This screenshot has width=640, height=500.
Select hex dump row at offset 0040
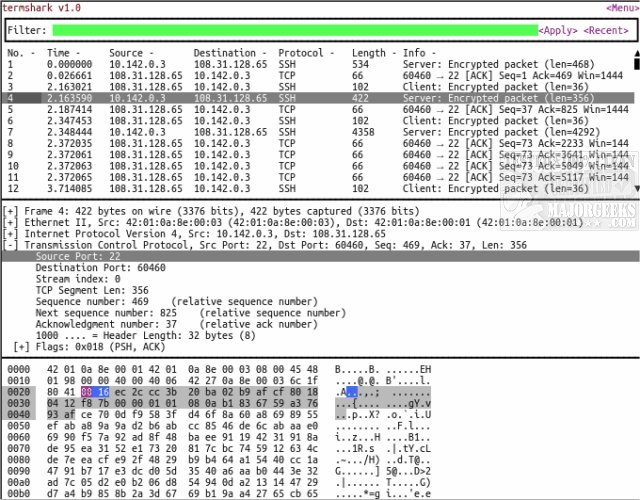(219, 415)
